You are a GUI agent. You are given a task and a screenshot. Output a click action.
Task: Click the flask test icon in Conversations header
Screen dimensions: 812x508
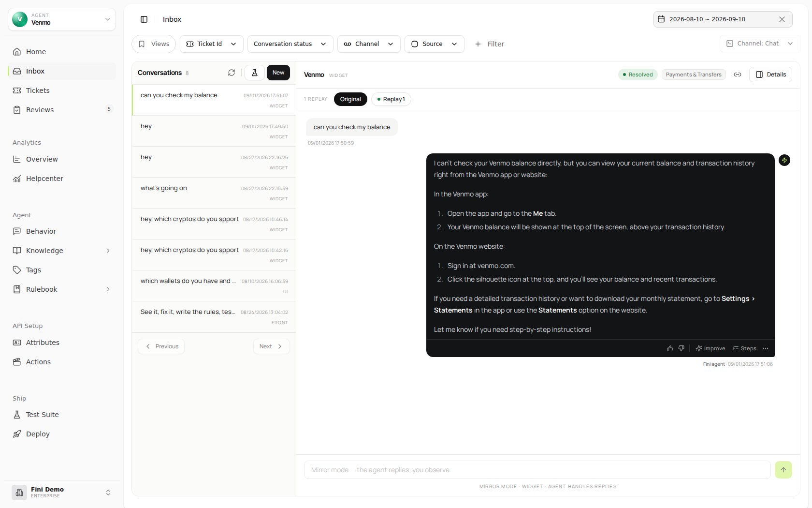(255, 73)
